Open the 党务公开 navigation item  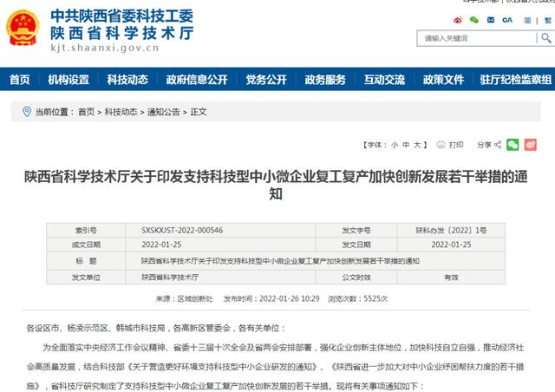click(x=266, y=79)
